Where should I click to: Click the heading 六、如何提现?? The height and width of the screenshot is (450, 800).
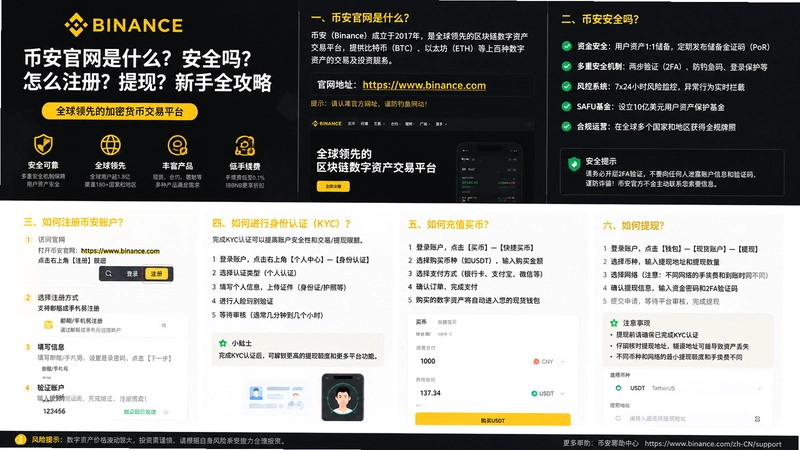click(634, 226)
